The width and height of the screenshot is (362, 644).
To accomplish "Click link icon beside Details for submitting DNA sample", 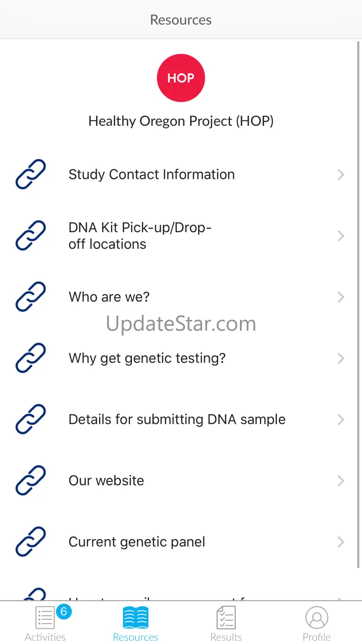I will click(x=31, y=419).
